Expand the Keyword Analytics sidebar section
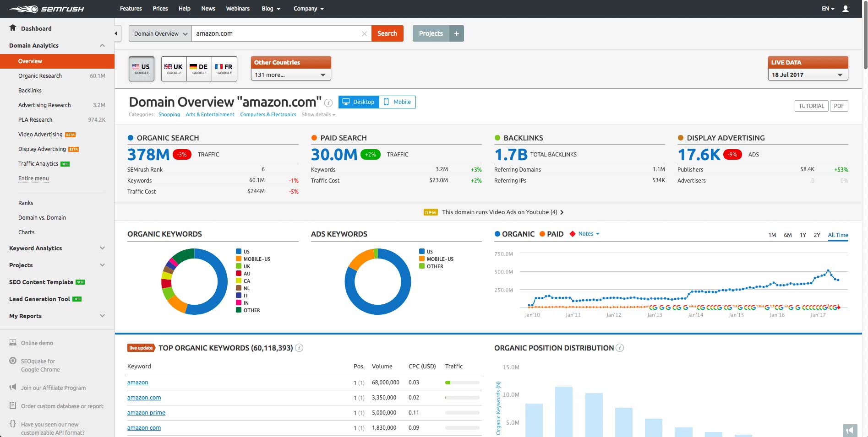Viewport: 868px width, 437px height. tap(102, 248)
